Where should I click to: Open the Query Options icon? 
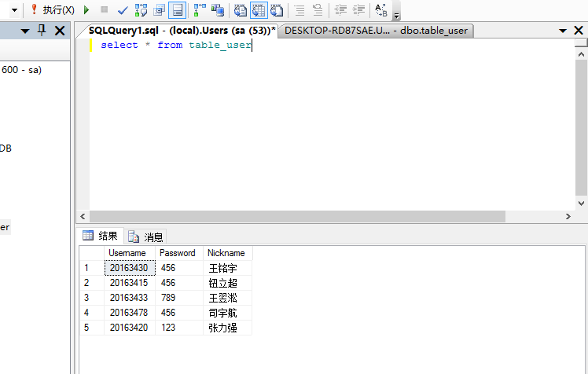coord(159,10)
